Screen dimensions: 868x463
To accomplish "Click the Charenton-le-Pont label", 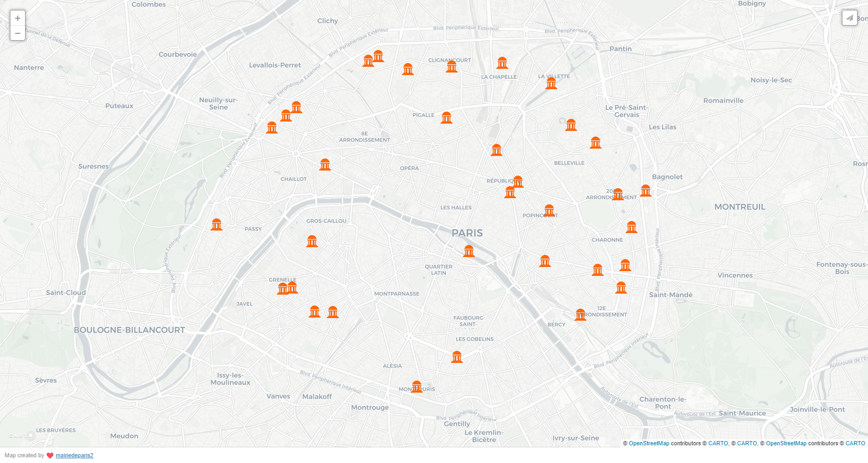I will (x=663, y=403).
